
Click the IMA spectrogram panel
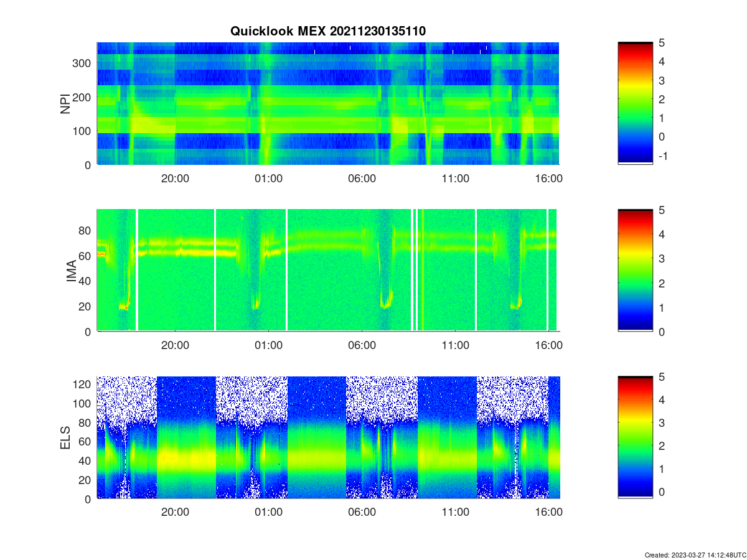click(x=328, y=270)
